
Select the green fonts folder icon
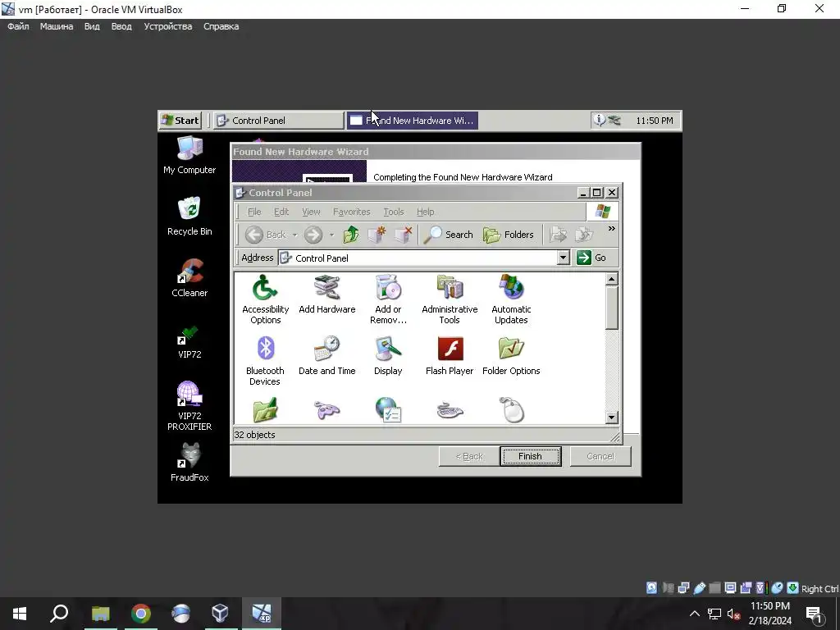pyautogui.click(x=265, y=410)
